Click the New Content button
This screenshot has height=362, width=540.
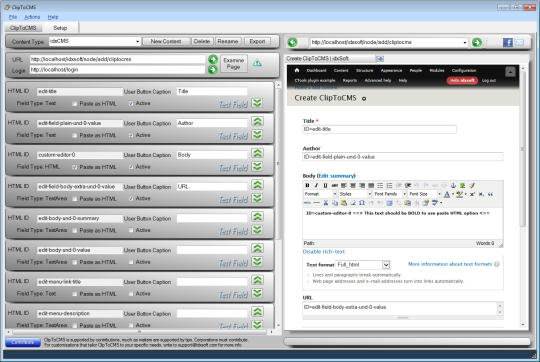tap(166, 41)
